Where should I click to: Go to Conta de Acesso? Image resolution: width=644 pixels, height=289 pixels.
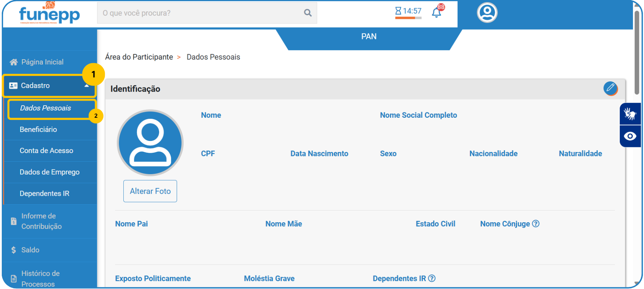[x=46, y=151]
